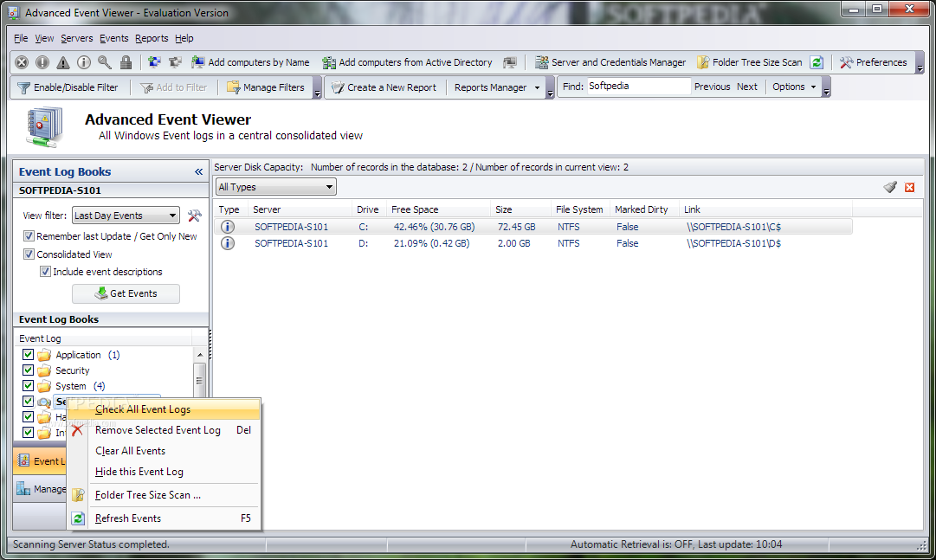The width and height of the screenshot is (936, 560).
Task: Click the \\SOFTPEDIA-S101\C$ link cell
Action: click(x=733, y=227)
